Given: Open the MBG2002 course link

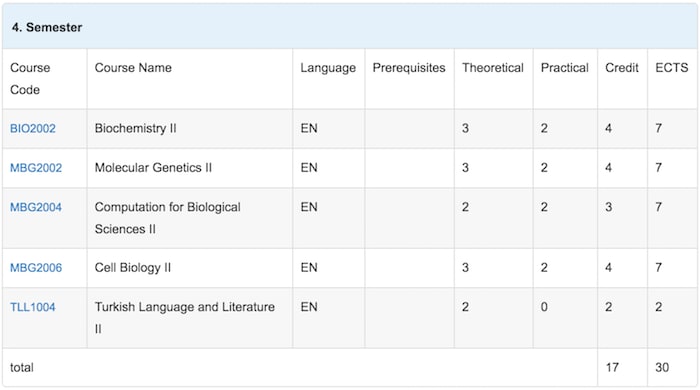Looking at the screenshot, I should pos(36,168).
